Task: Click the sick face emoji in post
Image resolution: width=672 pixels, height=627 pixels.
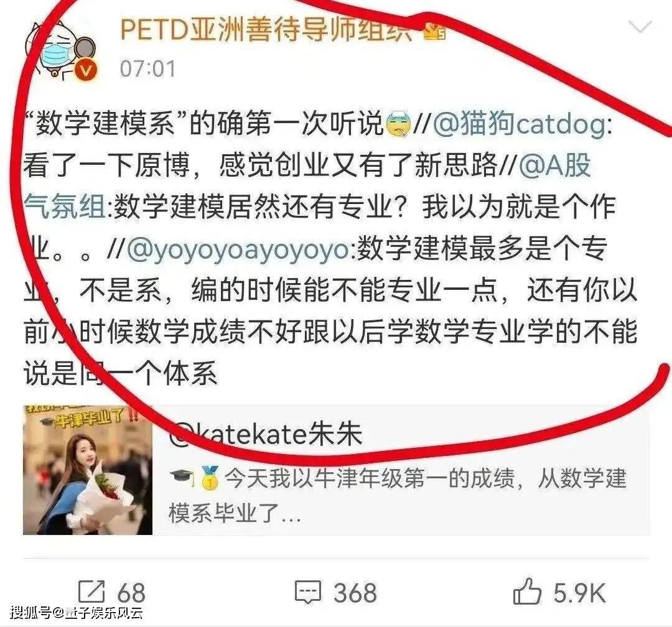Action: (x=399, y=124)
